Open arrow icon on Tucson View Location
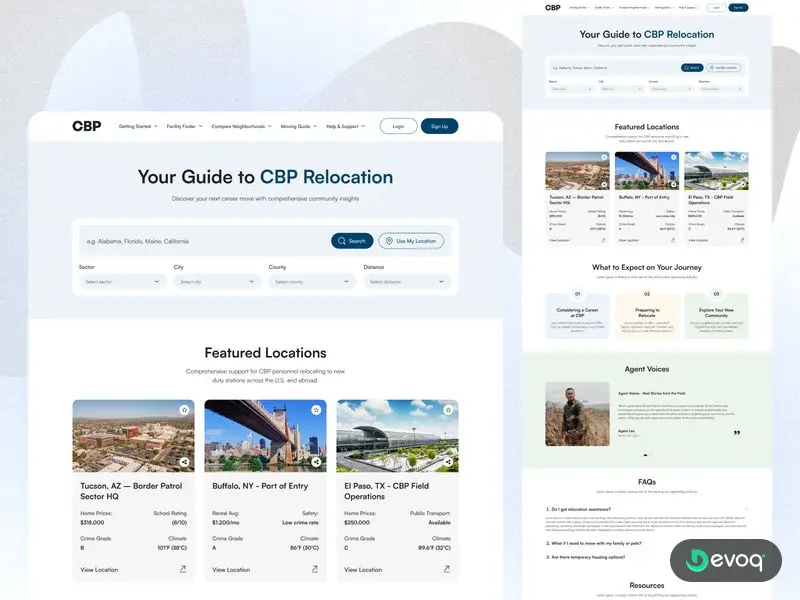The height and width of the screenshot is (600, 800). point(183,569)
